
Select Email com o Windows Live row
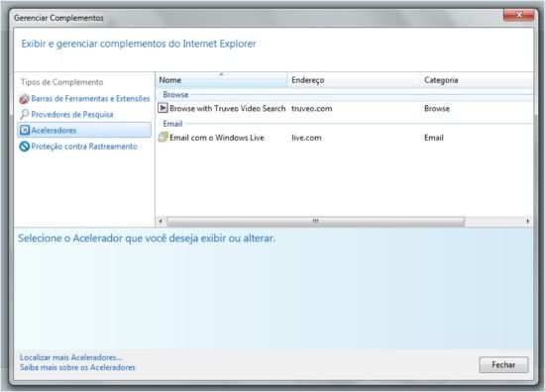pos(344,138)
